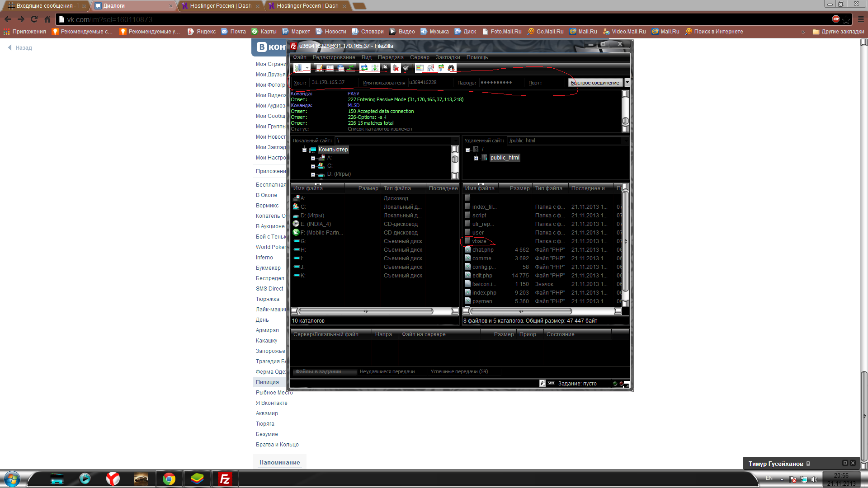Click the Быстрое соединение button
868x488 pixels.
coord(595,83)
